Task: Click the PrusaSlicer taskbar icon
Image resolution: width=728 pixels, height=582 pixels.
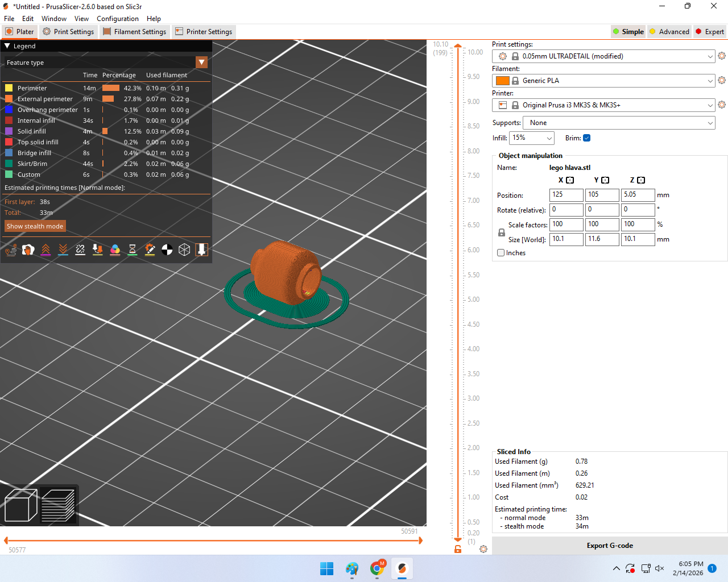Action: (402, 568)
